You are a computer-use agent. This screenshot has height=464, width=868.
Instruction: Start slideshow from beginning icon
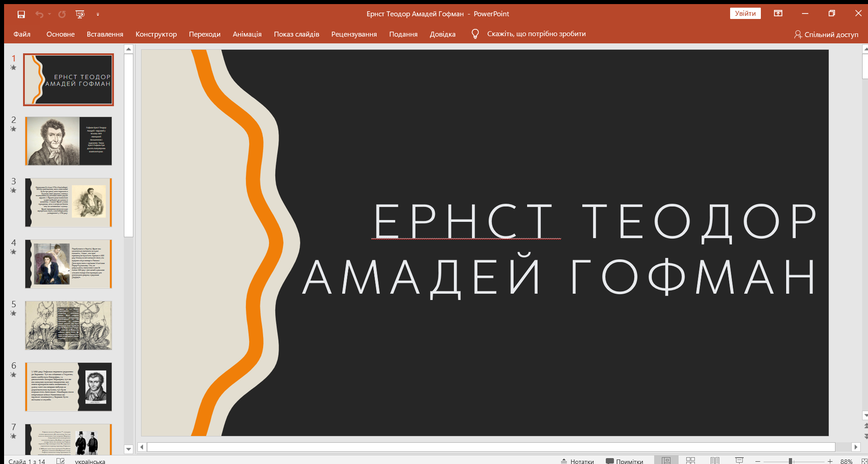coord(80,14)
